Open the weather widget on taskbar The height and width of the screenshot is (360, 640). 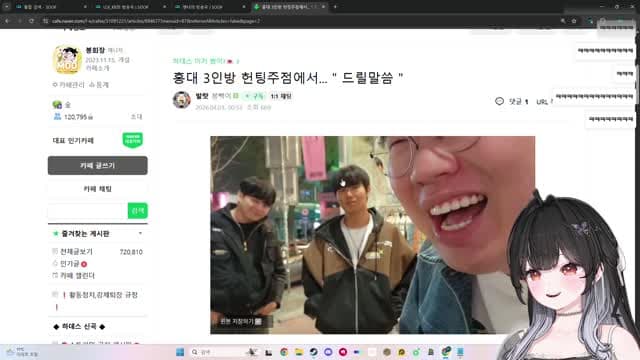[x=22, y=352]
